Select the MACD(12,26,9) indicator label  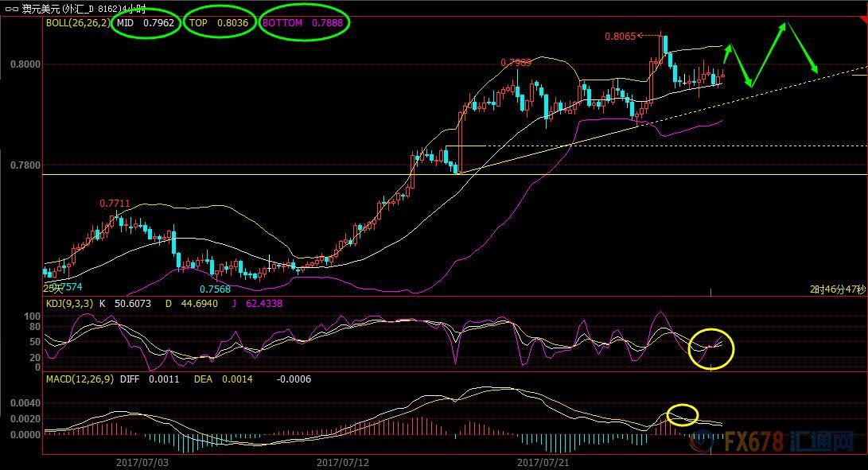(79, 379)
